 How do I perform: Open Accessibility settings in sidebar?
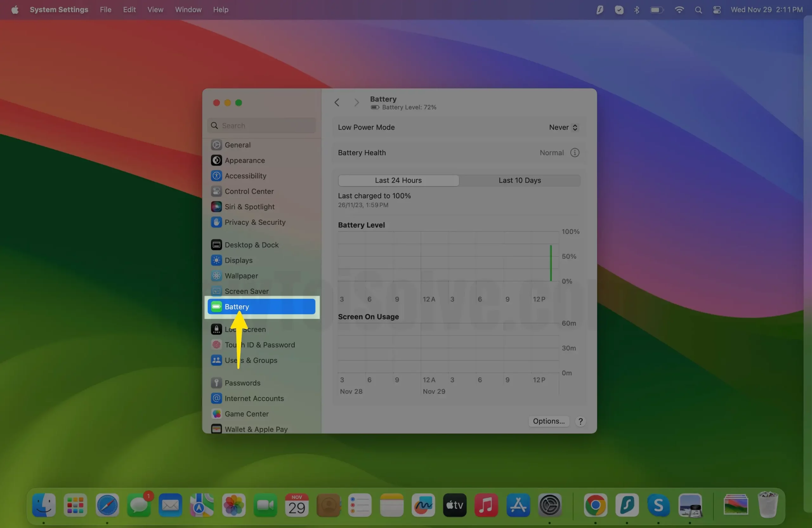pos(245,176)
